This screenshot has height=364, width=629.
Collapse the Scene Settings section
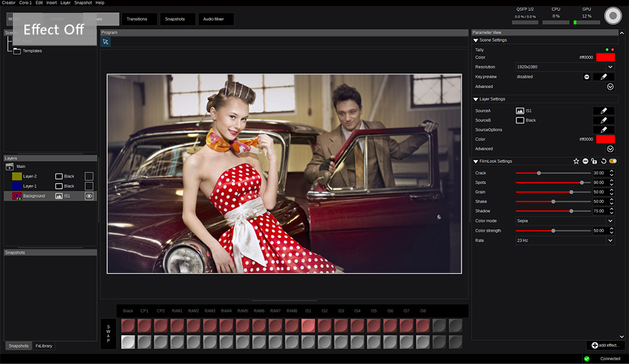[x=476, y=41]
